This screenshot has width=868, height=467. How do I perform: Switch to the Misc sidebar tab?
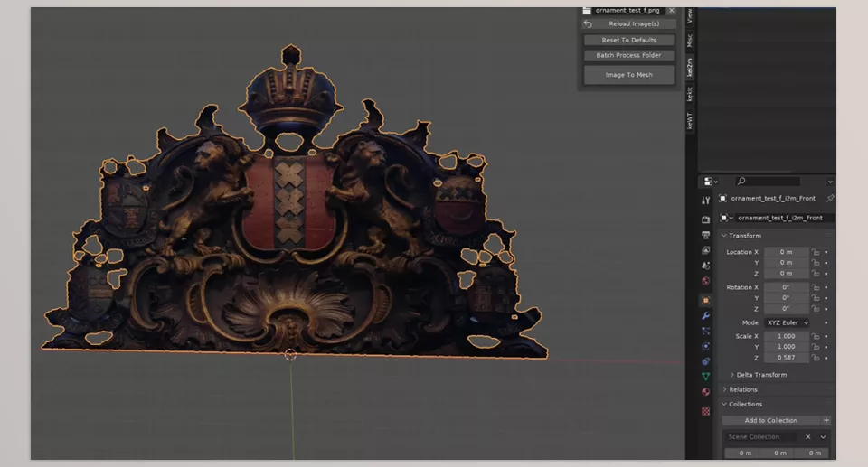pos(690,40)
